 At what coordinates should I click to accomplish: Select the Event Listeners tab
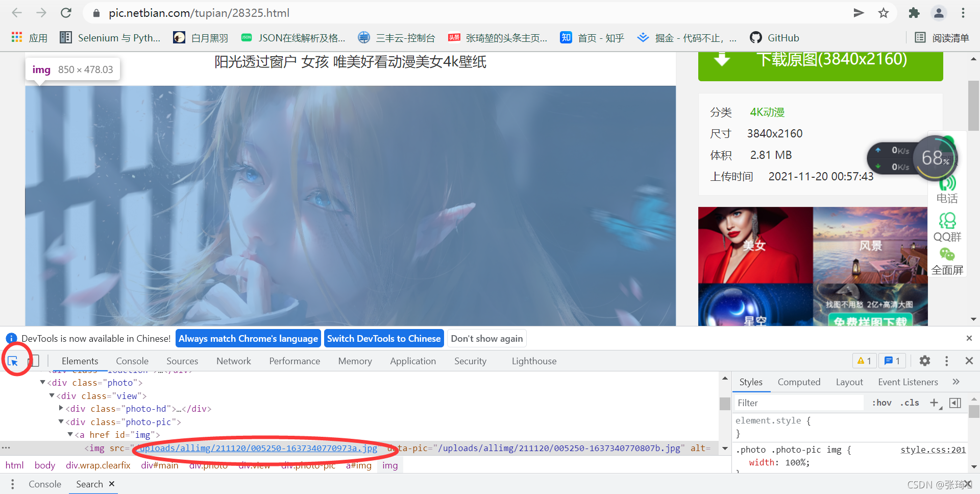click(908, 382)
